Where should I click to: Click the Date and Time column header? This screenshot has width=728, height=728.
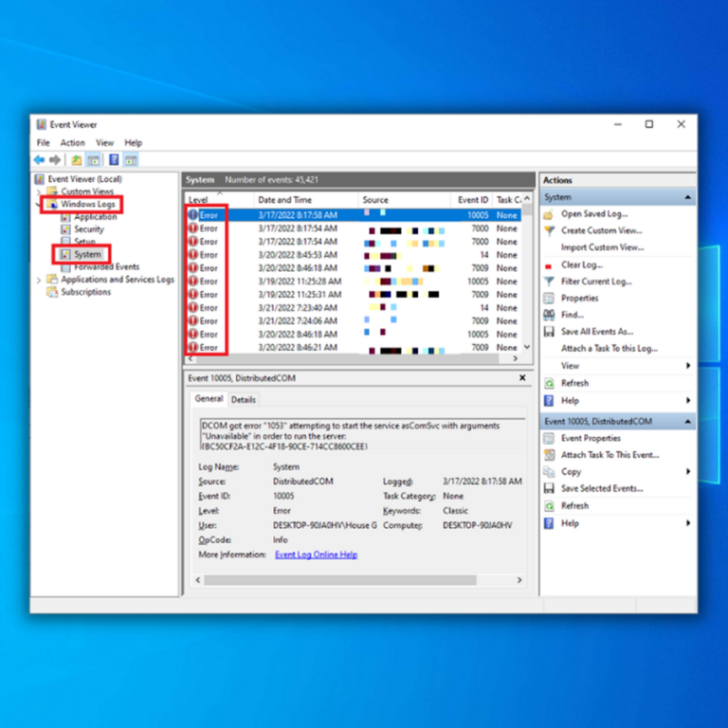pyautogui.click(x=306, y=200)
